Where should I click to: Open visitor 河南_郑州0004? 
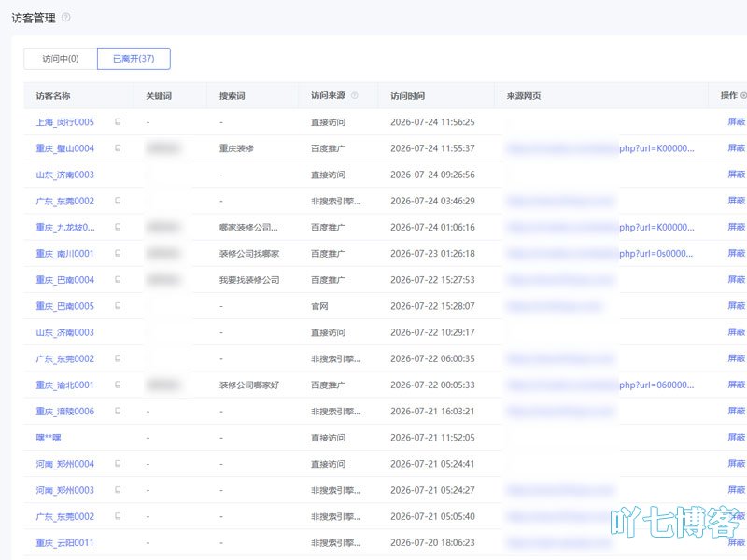click(x=65, y=464)
